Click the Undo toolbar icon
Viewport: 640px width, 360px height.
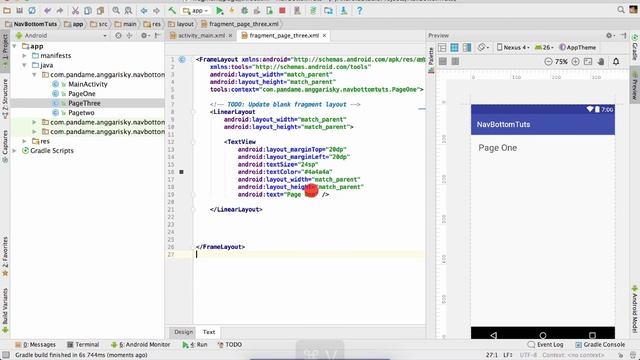click(x=48, y=11)
